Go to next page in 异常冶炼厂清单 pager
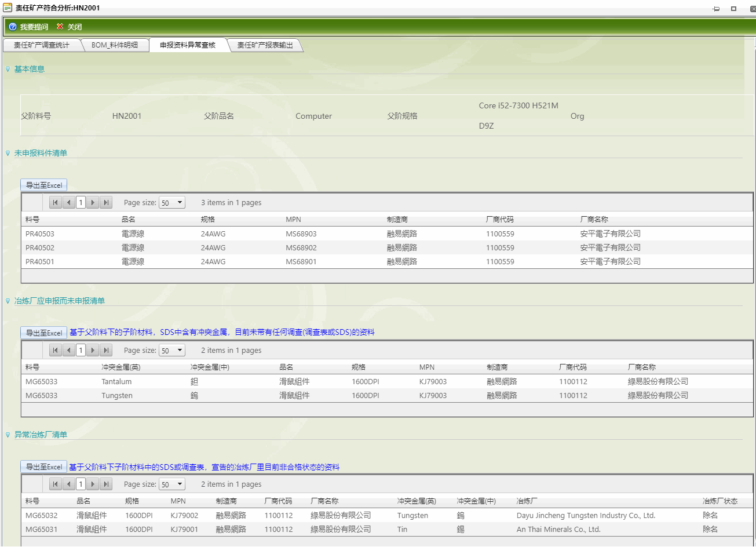Screen dimensions: 756x547 (x=93, y=484)
